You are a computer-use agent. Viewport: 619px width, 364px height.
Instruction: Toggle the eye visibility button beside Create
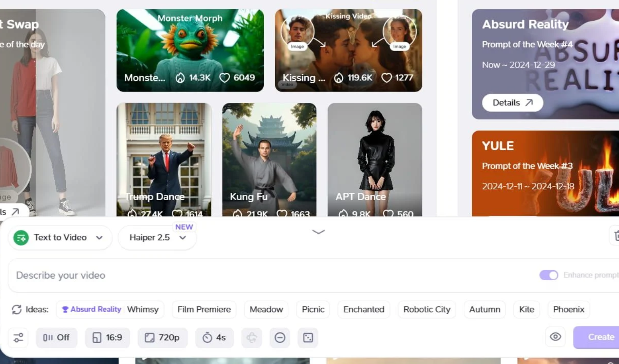pyautogui.click(x=555, y=337)
